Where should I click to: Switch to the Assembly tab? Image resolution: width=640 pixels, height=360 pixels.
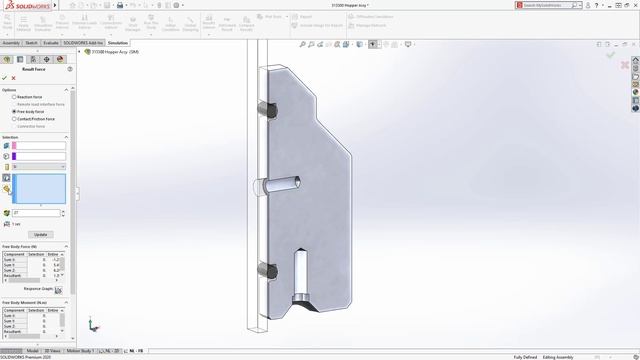(x=11, y=43)
